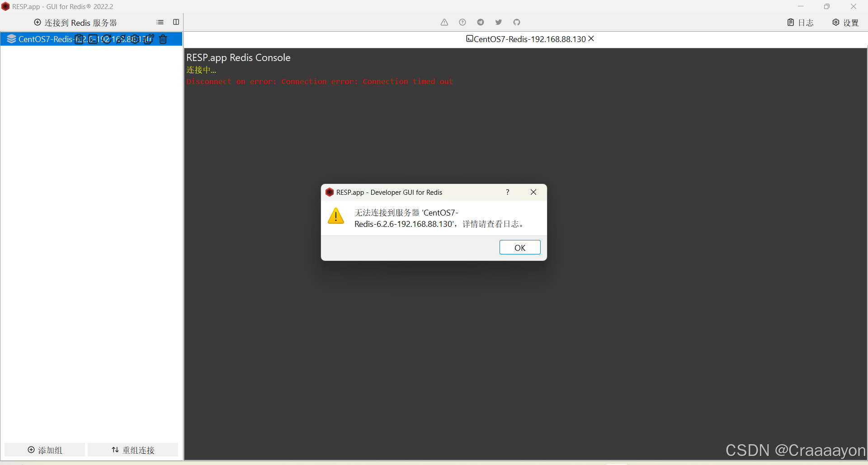The height and width of the screenshot is (465, 868).
Task: Click the 添加组 add group button
Action: pos(45,450)
